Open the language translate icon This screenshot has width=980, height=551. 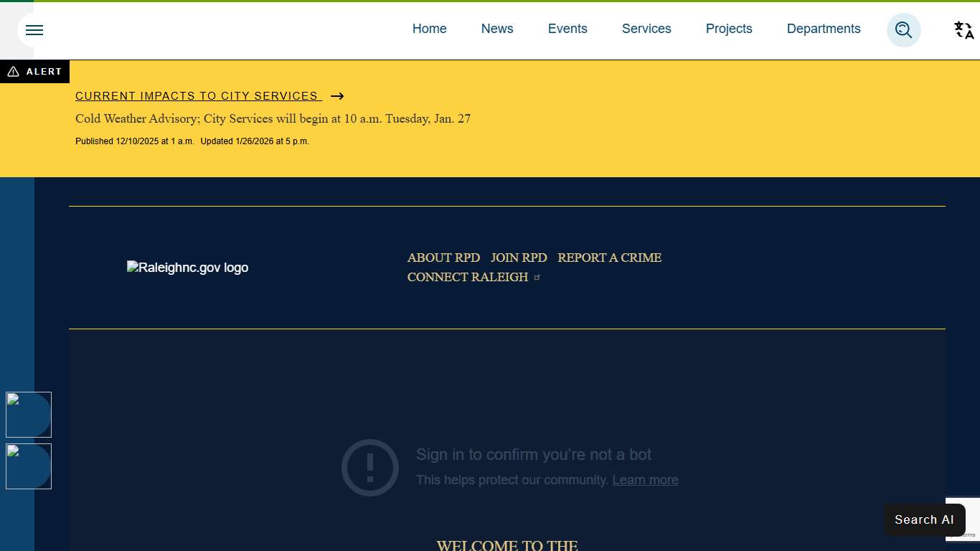(963, 30)
